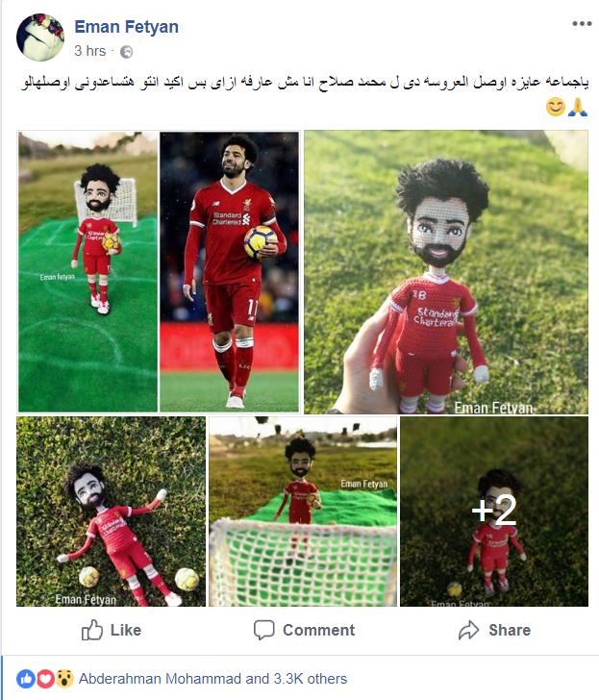Click the blue Like reaction icon
This screenshot has height=700, width=599.
point(26,679)
